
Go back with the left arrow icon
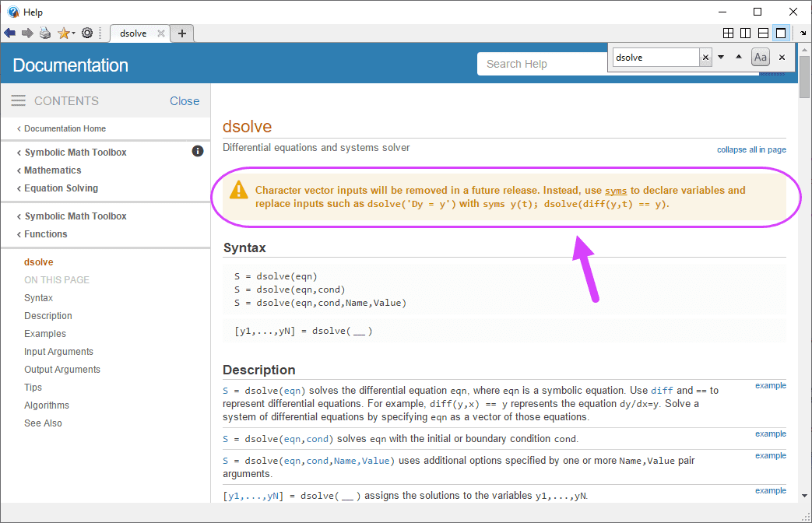tap(9, 33)
